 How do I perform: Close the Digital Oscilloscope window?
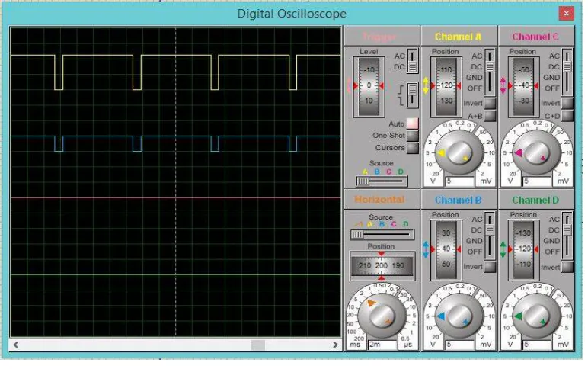tap(566, 14)
